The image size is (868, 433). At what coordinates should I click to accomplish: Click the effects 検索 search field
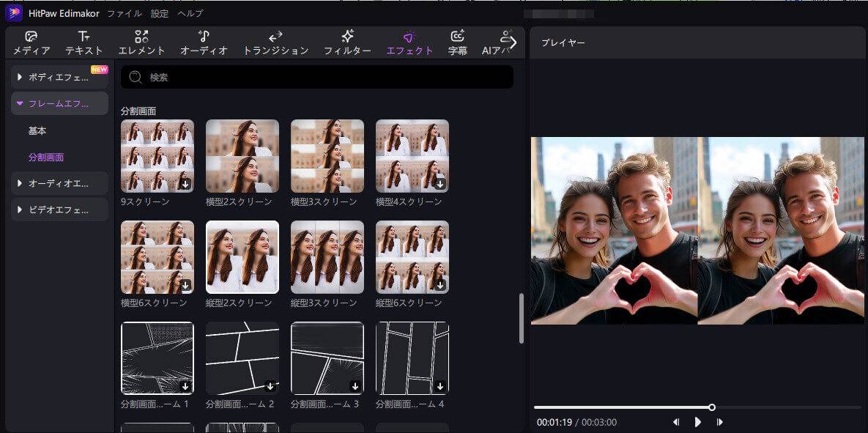point(316,77)
